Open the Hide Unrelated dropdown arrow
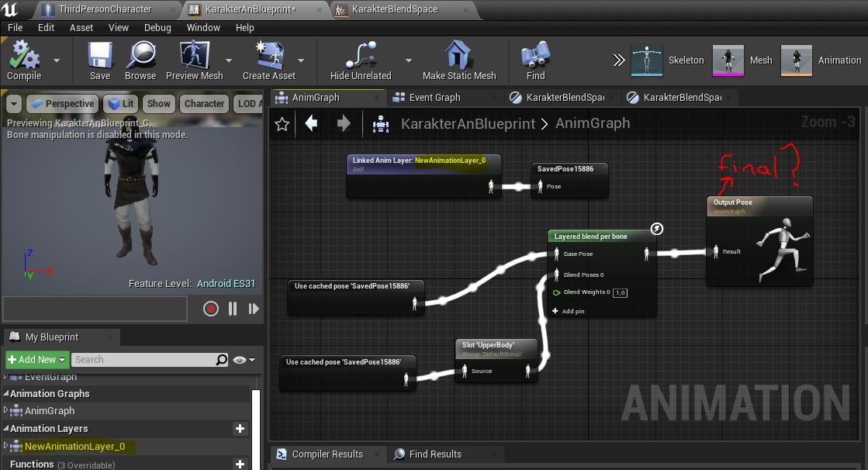The image size is (868, 470). [409, 60]
